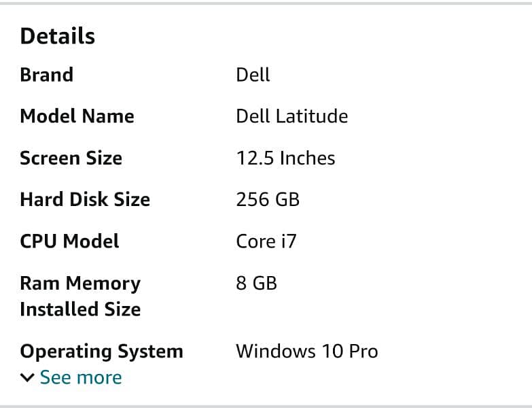The width and height of the screenshot is (532, 408).
Task: Click the Screen Size label
Action: coord(71,158)
